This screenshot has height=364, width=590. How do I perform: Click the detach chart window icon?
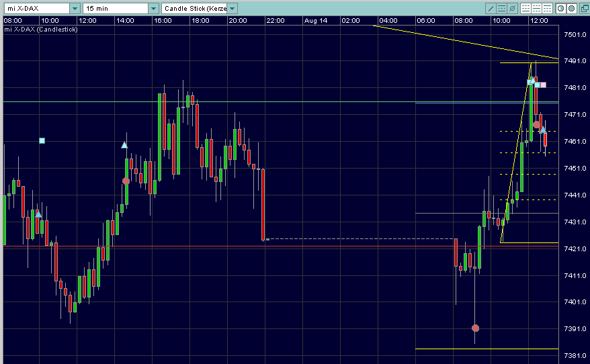pyautogui.click(x=585, y=8)
